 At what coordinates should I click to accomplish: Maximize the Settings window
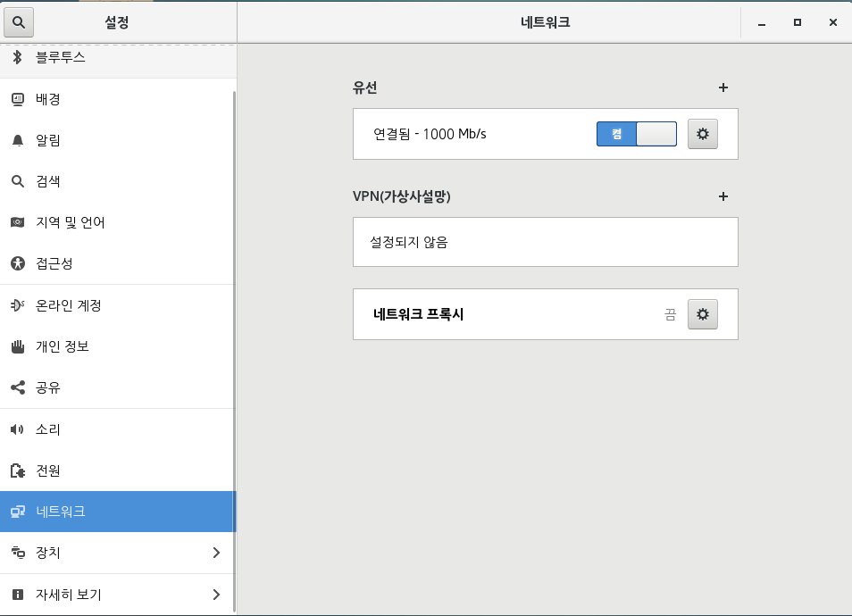(x=798, y=22)
